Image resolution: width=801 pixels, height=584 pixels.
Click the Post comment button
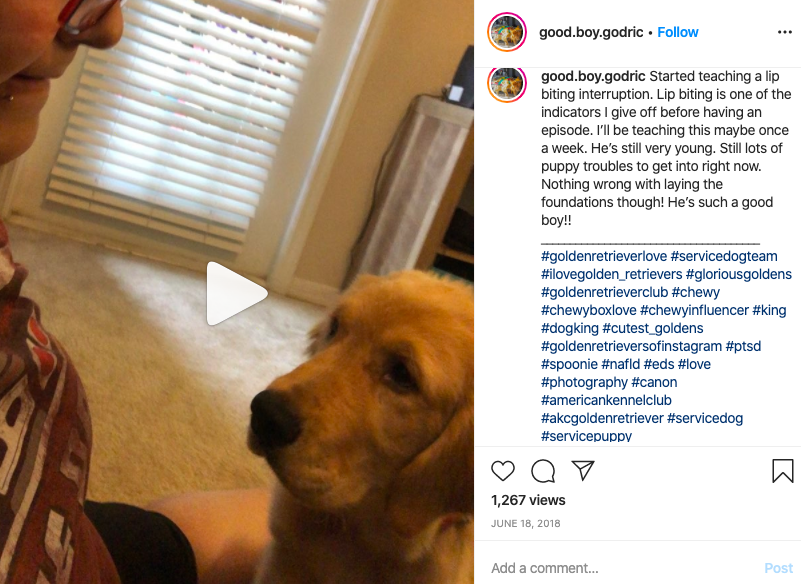(779, 568)
